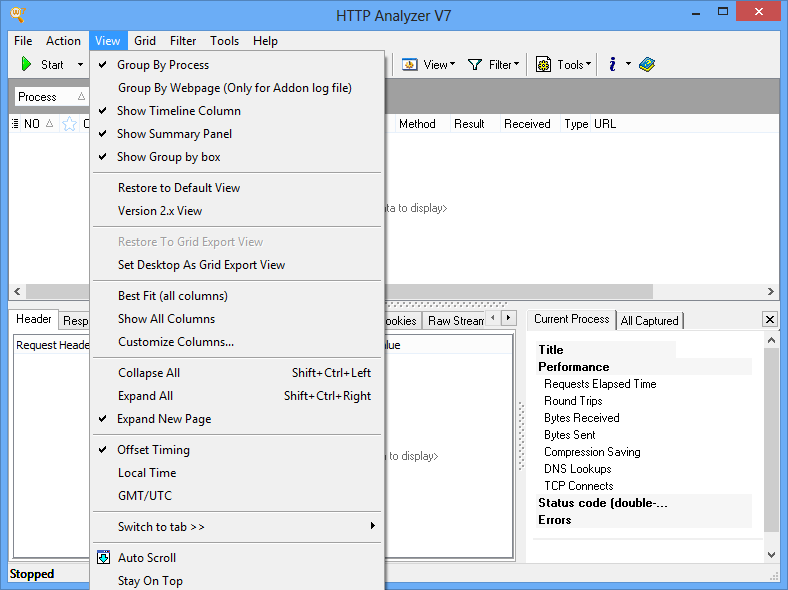788x590 pixels.
Task: Click the Tools gear icon in toolbar
Action: [x=543, y=64]
